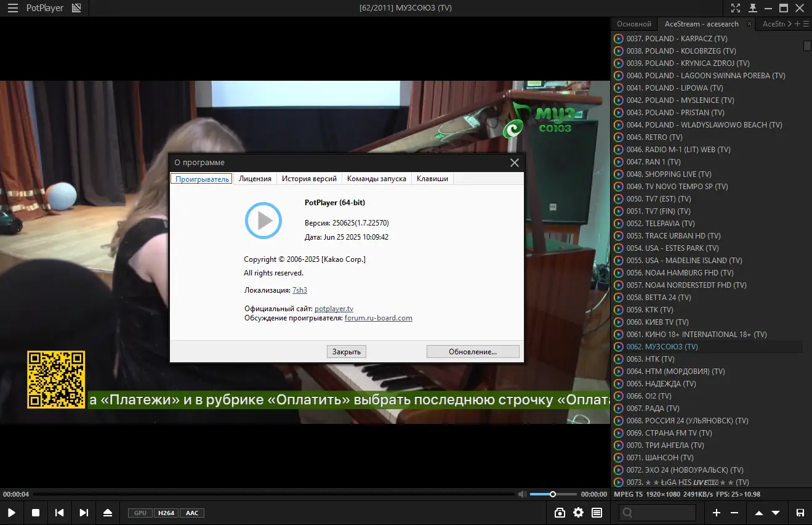The width and height of the screenshot is (812, 525).
Task: Toggle the playlist panel icon
Action: click(x=597, y=513)
